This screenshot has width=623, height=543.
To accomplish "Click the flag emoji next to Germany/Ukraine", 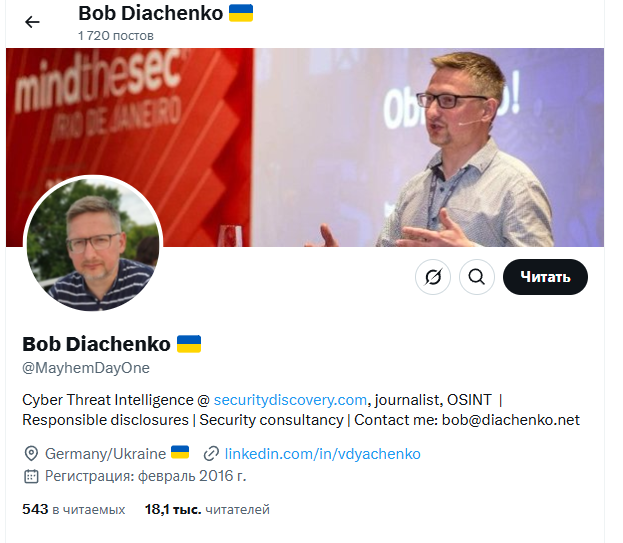I will point(180,452).
